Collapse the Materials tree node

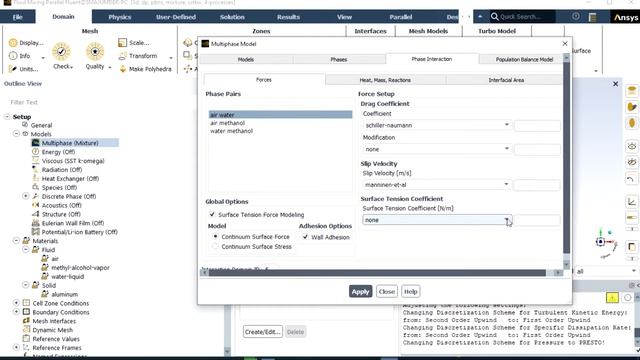(16, 241)
